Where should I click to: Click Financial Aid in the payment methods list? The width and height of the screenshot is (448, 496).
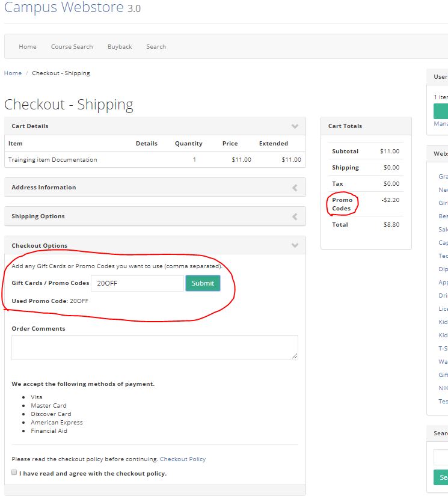tap(49, 431)
